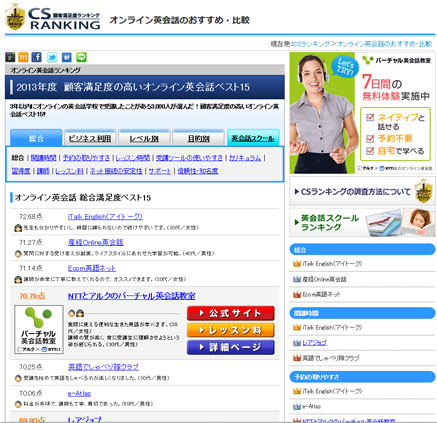
Task: Open the 習得度 filter link
Action: 21,171
